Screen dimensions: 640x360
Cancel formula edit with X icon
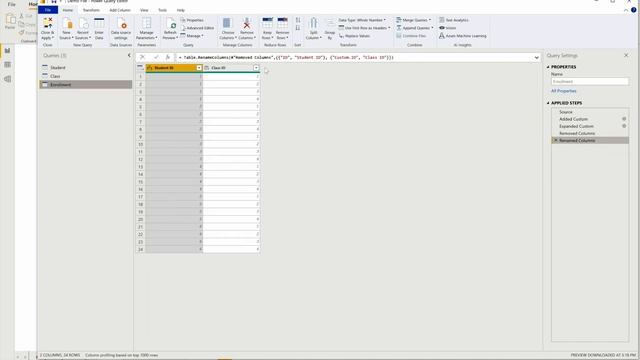[142, 58]
